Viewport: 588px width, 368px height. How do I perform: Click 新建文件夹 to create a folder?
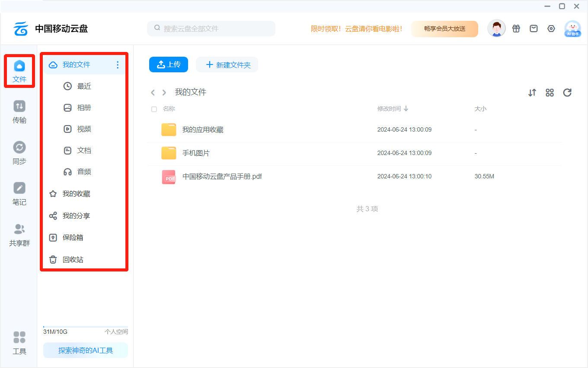(227, 65)
